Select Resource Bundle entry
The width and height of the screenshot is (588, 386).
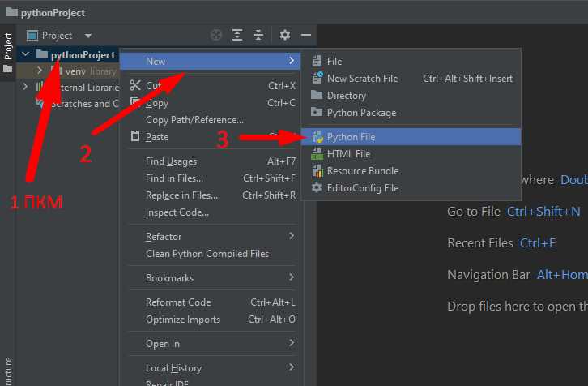pyautogui.click(x=411, y=171)
